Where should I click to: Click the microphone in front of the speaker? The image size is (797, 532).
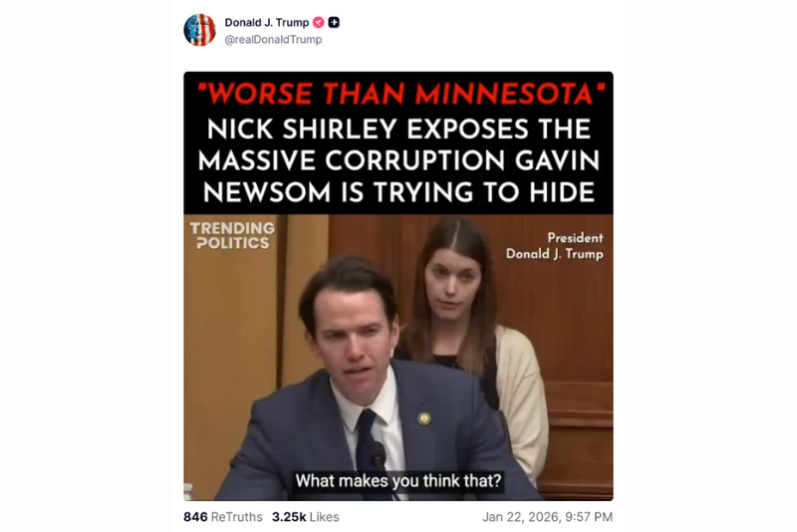point(378,456)
